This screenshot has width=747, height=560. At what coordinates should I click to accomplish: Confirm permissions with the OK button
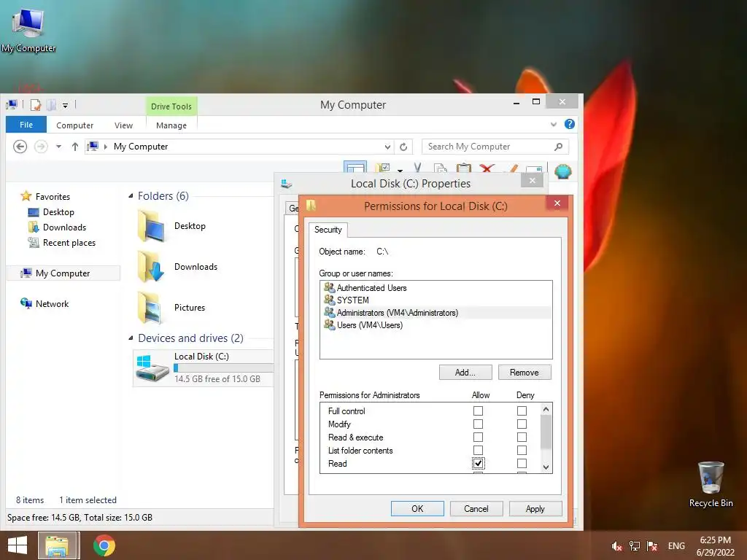click(417, 508)
